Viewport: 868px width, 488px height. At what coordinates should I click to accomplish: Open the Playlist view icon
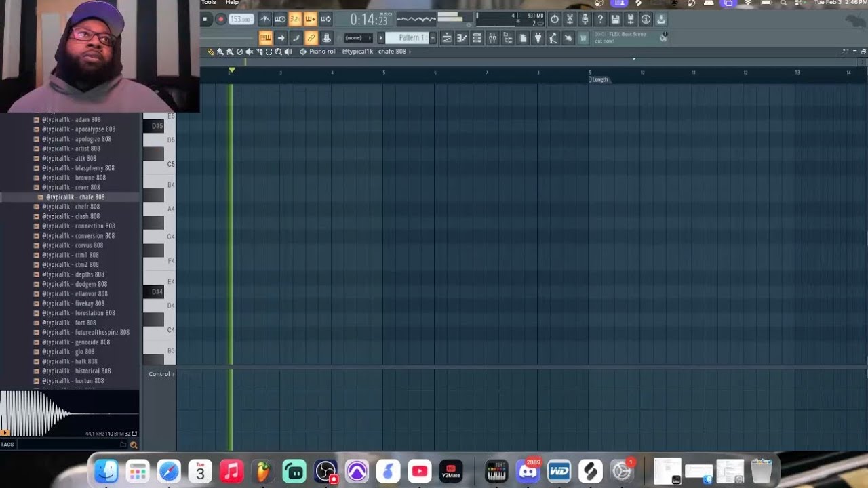pyautogui.click(x=447, y=38)
